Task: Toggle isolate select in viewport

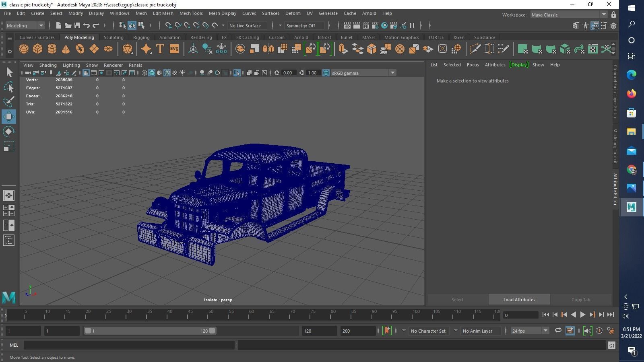Action: click(x=237, y=73)
